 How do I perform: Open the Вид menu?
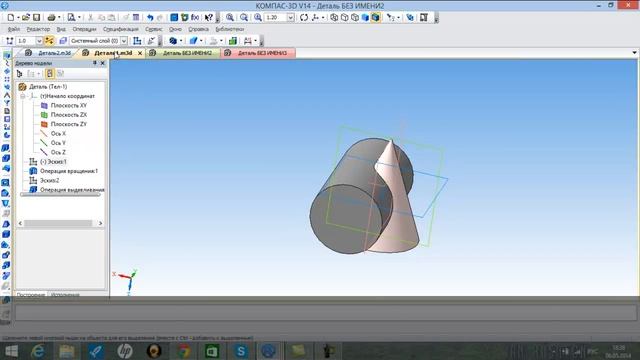click(x=61, y=29)
